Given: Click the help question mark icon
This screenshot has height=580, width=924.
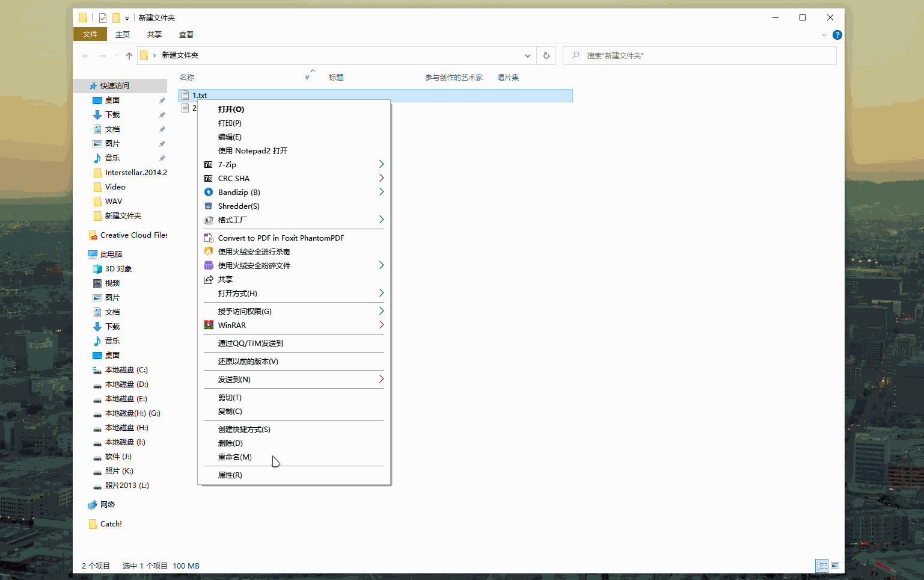Looking at the screenshot, I should 837,35.
